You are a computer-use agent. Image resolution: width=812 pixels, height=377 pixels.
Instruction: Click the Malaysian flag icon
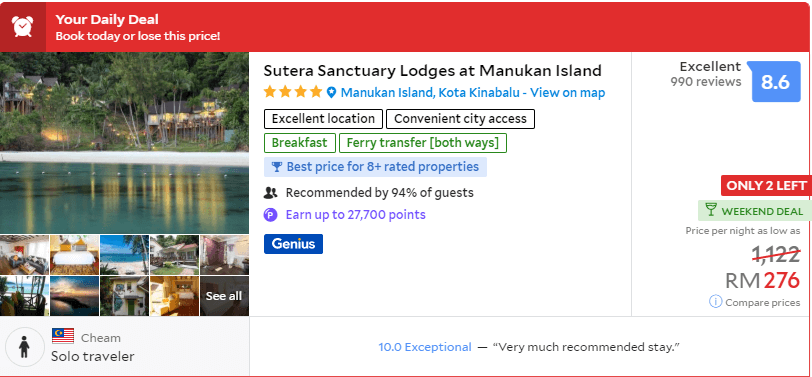pos(63,336)
